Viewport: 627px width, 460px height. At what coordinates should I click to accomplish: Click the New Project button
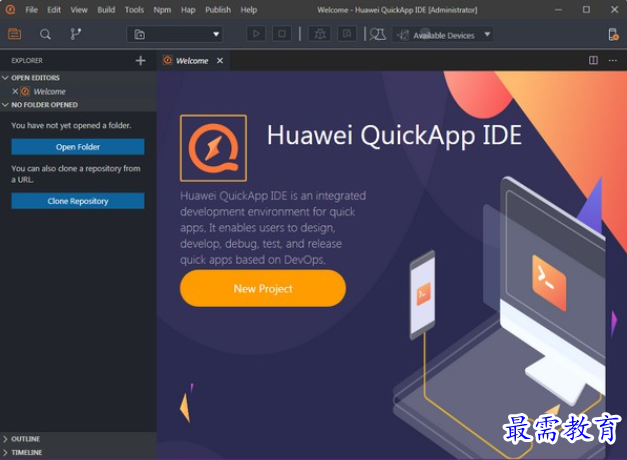tap(263, 288)
